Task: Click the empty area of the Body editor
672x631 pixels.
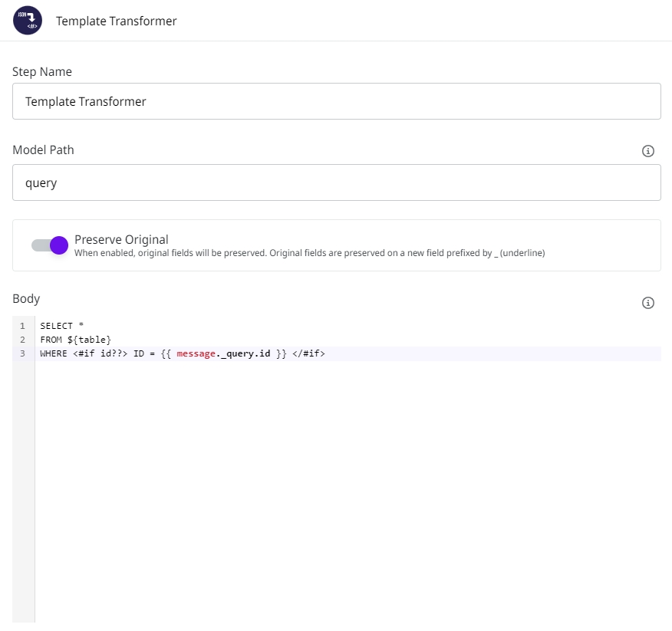Action: [x=345, y=491]
